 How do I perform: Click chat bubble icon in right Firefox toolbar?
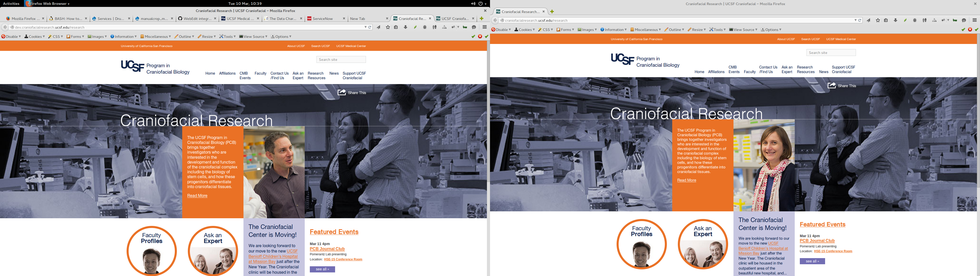click(x=964, y=21)
